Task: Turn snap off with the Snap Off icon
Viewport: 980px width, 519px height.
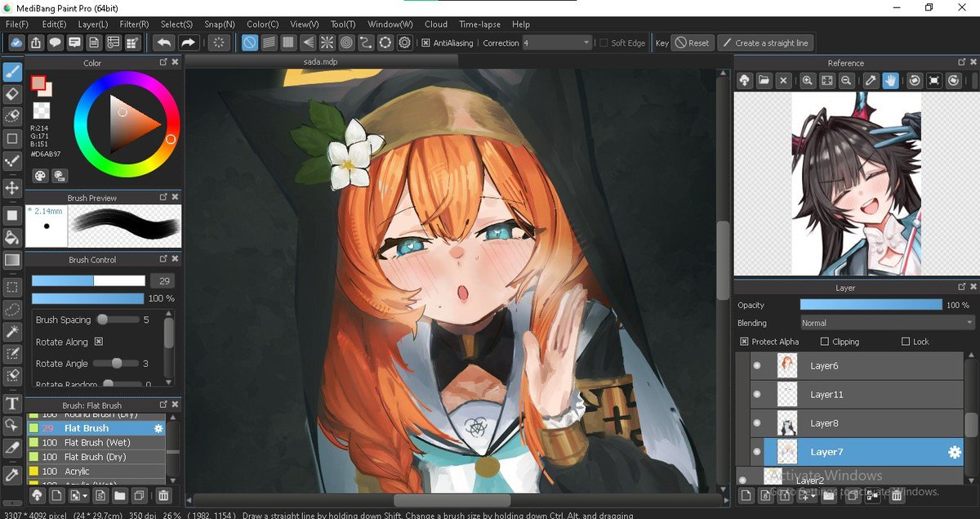Action: click(250, 43)
